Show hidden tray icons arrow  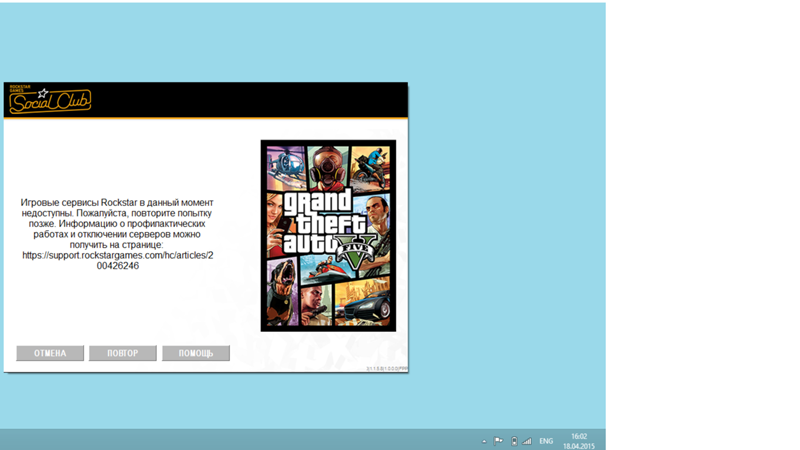(484, 441)
